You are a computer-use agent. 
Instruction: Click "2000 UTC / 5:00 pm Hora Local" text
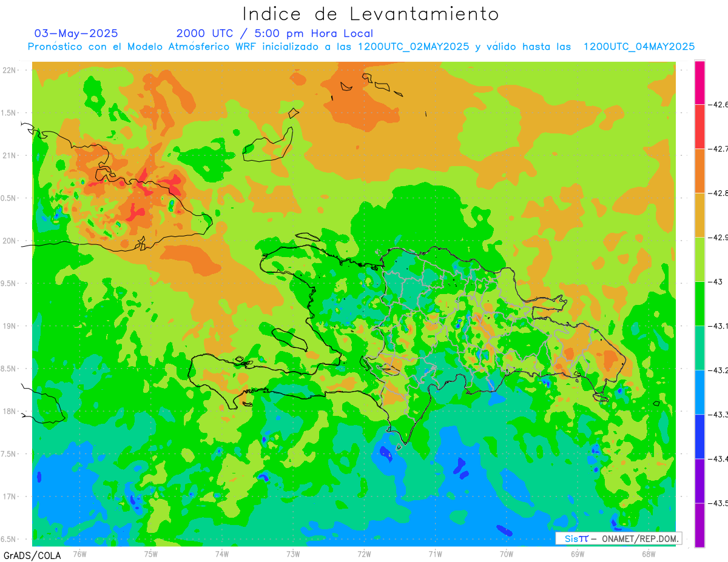tap(275, 33)
